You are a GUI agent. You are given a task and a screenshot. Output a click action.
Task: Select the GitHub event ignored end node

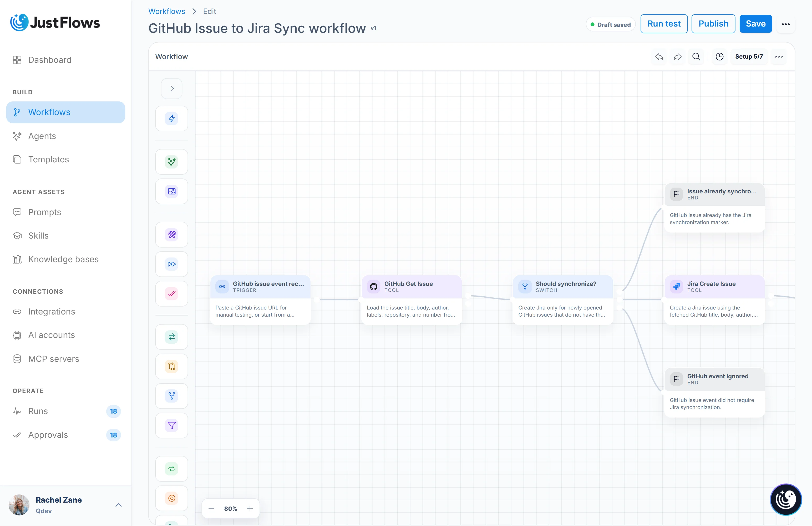click(715, 392)
